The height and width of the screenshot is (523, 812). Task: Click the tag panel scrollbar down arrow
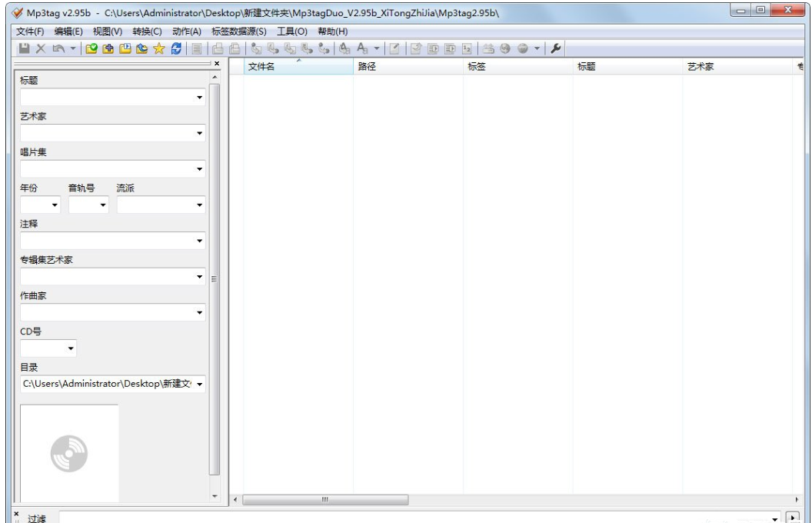[x=215, y=497]
